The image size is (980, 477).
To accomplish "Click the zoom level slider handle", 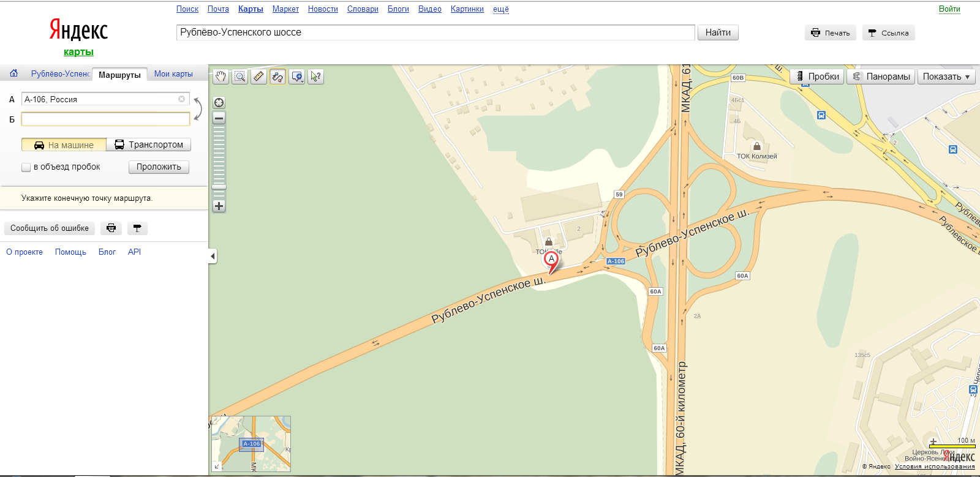I will coord(219,187).
